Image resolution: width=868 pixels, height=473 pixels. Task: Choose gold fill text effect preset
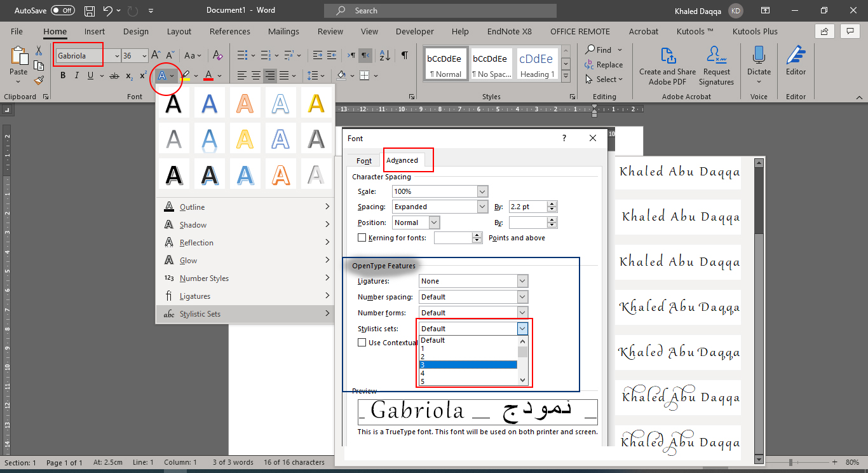(x=316, y=103)
